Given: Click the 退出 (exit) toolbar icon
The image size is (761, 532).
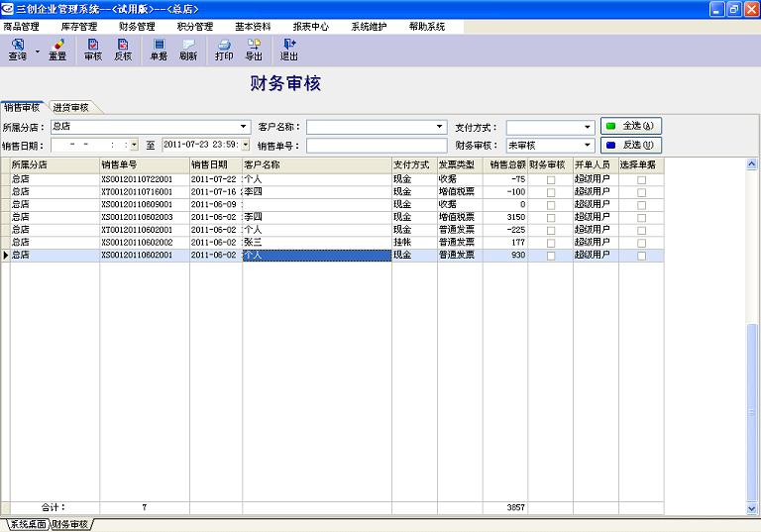Looking at the screenshot, I should 289,50.
